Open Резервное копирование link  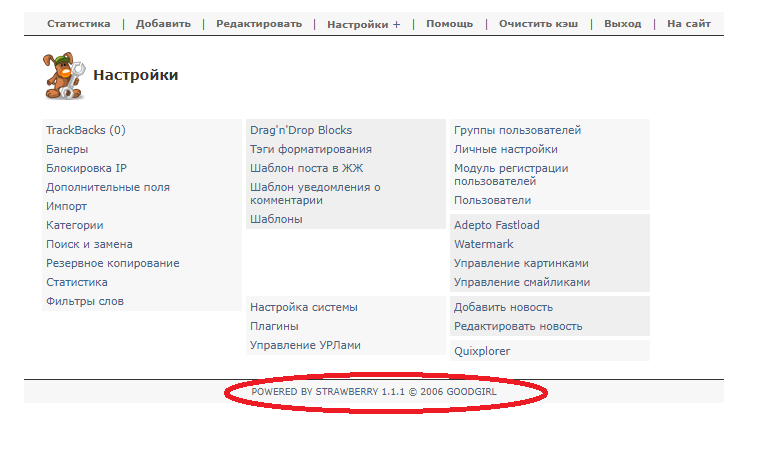tap(112, 263)
